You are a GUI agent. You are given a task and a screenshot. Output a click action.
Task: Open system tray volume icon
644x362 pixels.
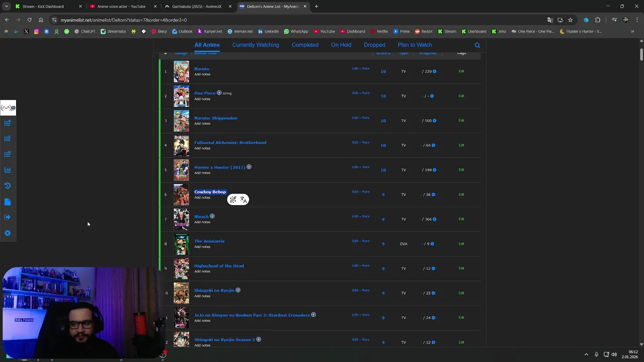(x=614, y=354)
